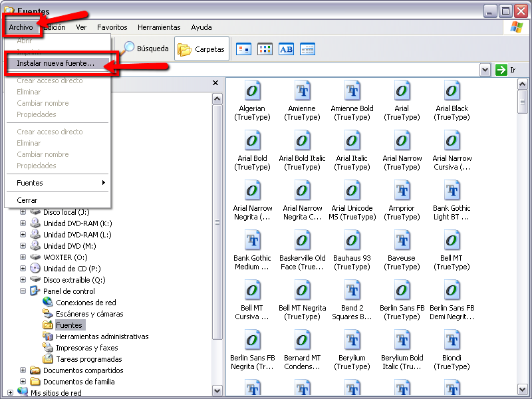The width and height of the screenshot is (532, 399).
Task: Switch to large icons view
Action: coord(243,49)
